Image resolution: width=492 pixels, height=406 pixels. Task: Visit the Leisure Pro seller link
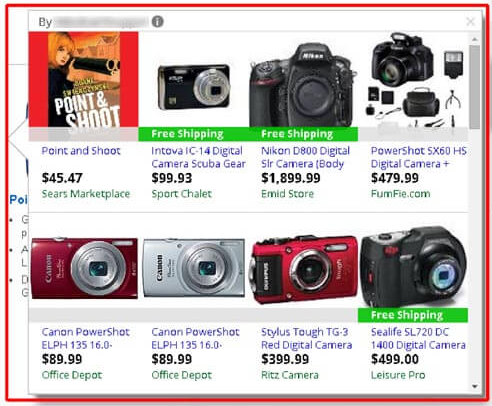[x=398, y=375]
